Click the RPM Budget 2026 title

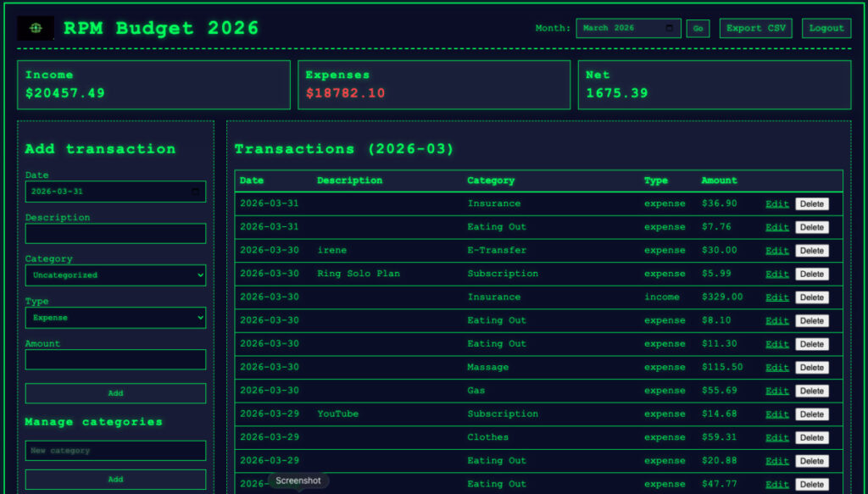[x=161, y=28]
